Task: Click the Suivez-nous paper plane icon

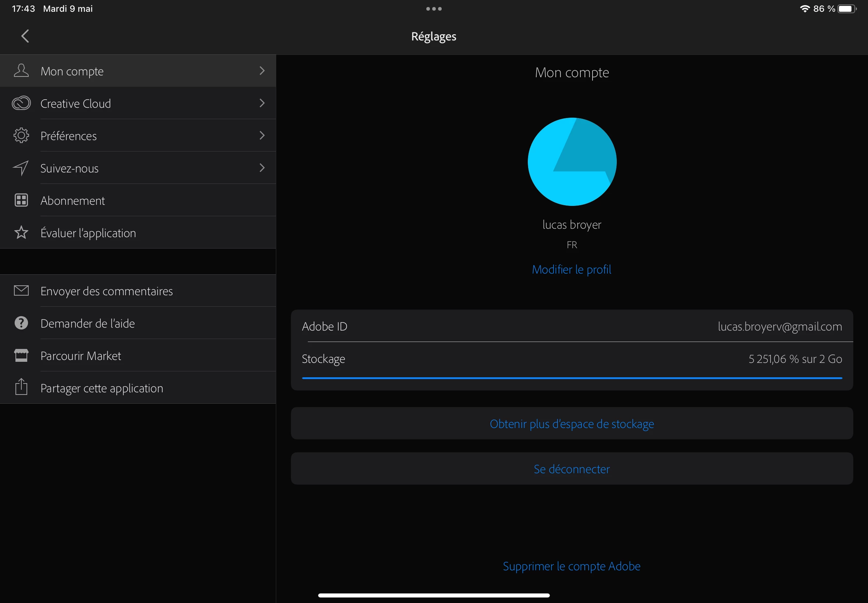Action: pyautogui.click(x=21, y=168)
